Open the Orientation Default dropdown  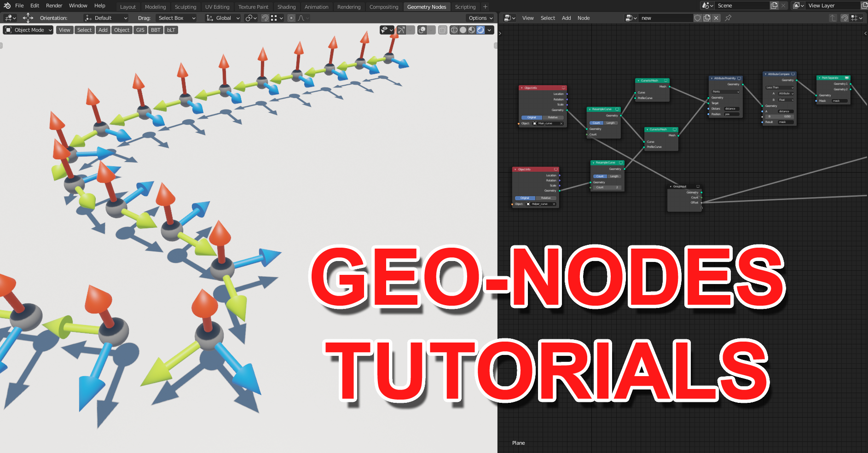pos(106,18)
